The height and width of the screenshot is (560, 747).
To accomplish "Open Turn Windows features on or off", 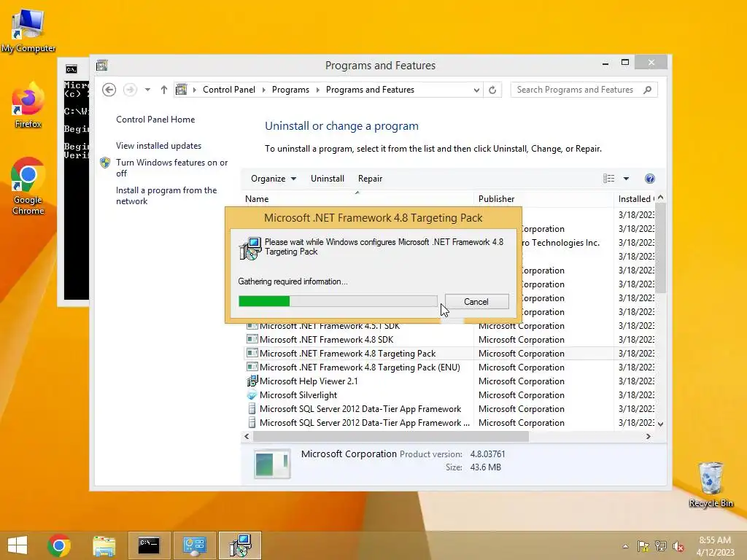I will point(172,168).
